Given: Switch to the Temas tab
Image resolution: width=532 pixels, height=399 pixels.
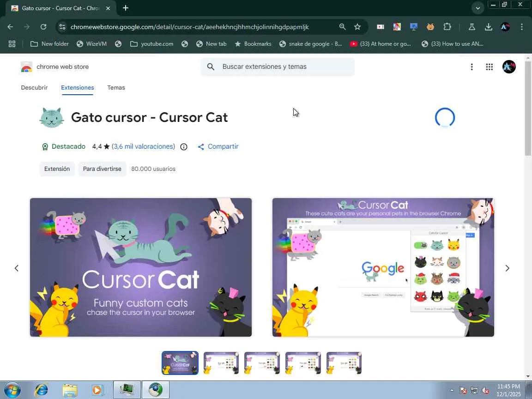Looking at the screenshot, I should coord(116,88).
